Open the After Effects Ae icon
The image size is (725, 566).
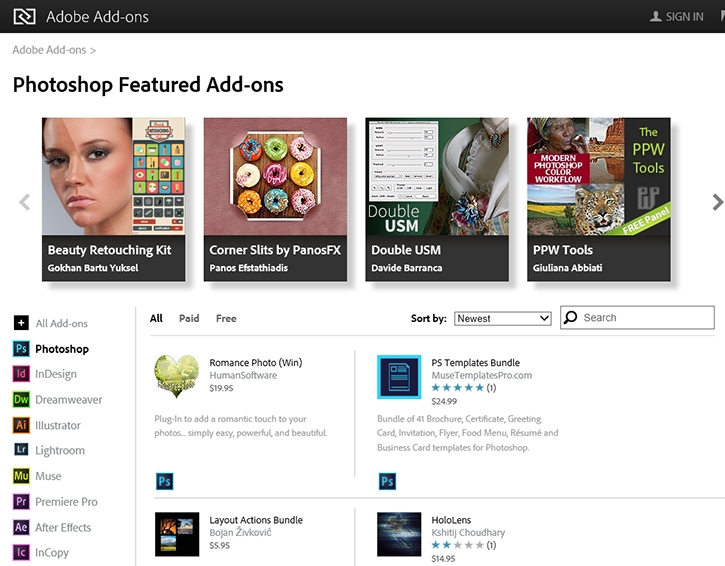pyautogui.click(x=21, y=527)
